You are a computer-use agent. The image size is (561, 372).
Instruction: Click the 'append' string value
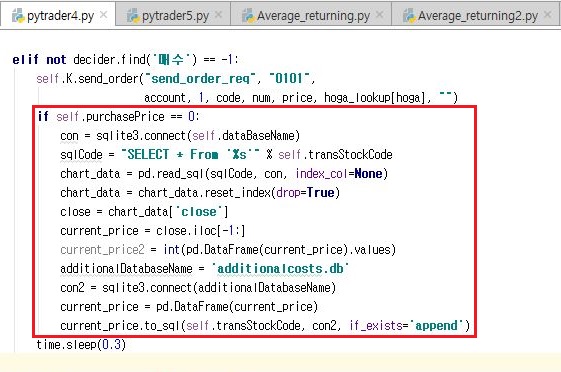point(436,326)
